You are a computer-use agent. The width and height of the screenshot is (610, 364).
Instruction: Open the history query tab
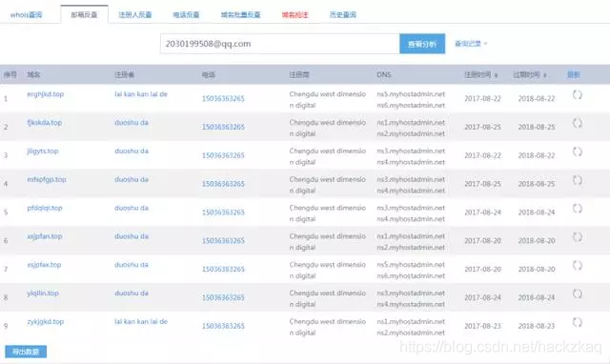tap(343, 15)
